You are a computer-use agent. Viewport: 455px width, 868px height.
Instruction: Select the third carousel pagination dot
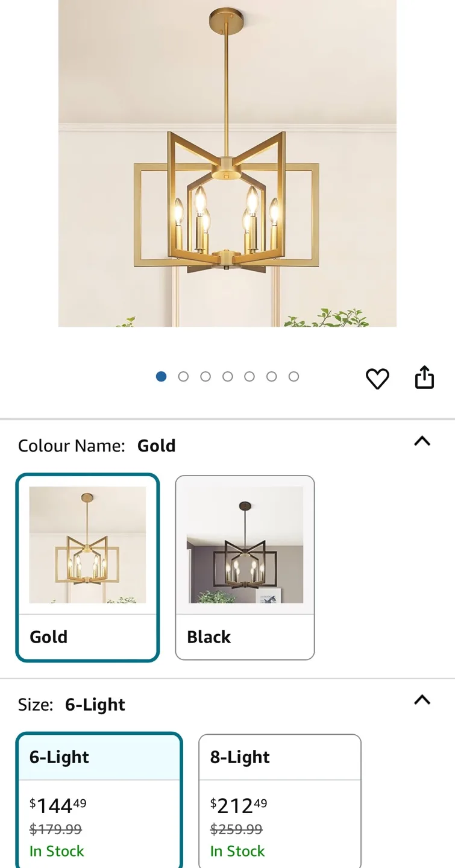click(206, 376)
